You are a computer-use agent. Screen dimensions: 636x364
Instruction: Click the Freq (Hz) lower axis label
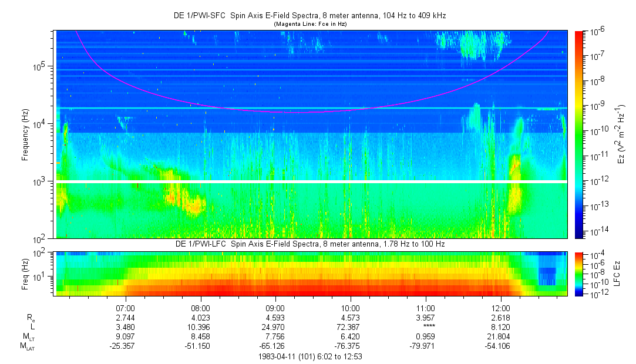[x=25, y=274]
